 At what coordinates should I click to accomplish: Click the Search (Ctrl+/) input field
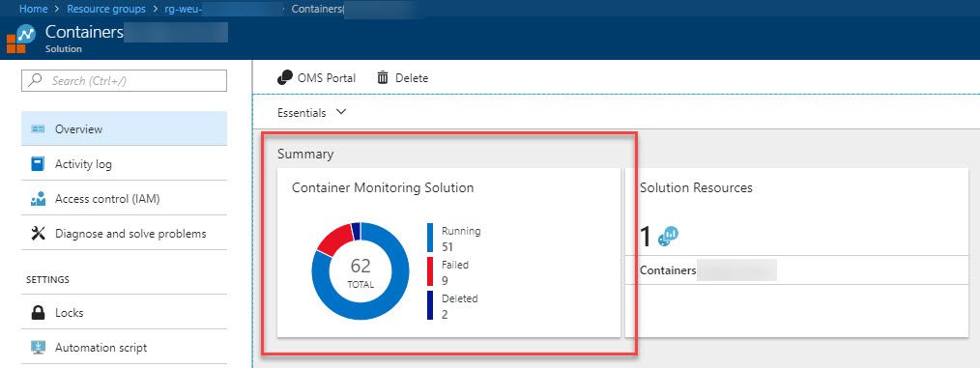124,80
